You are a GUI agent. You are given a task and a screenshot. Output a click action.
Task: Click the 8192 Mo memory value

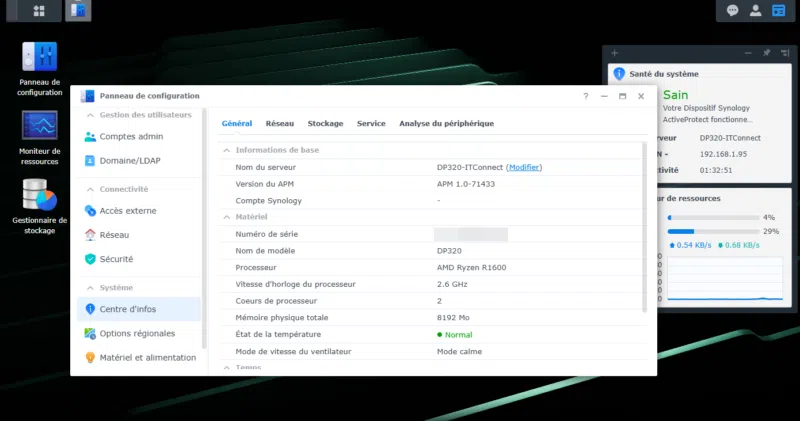453,317
